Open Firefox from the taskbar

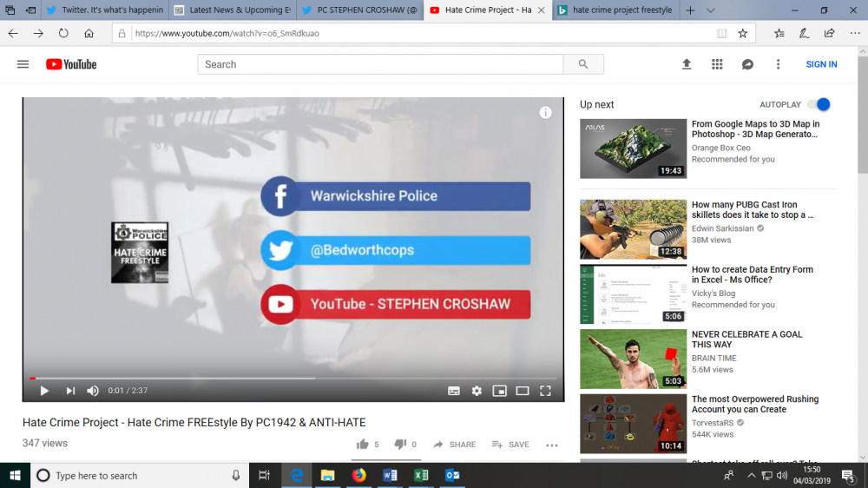click(358, 475)
